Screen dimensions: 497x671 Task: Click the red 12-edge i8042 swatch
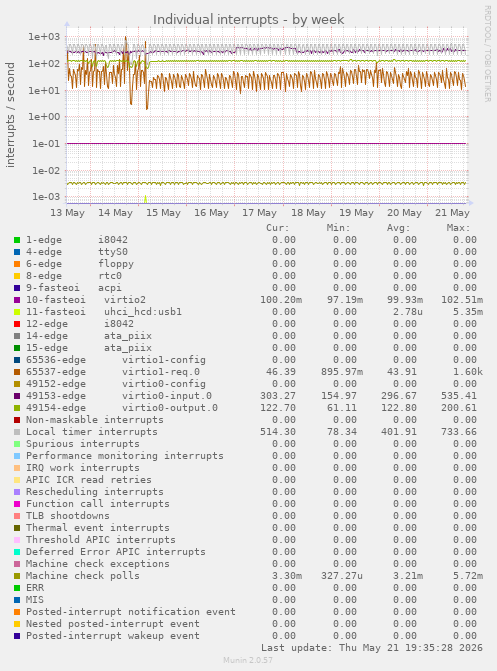pos(17,324)
